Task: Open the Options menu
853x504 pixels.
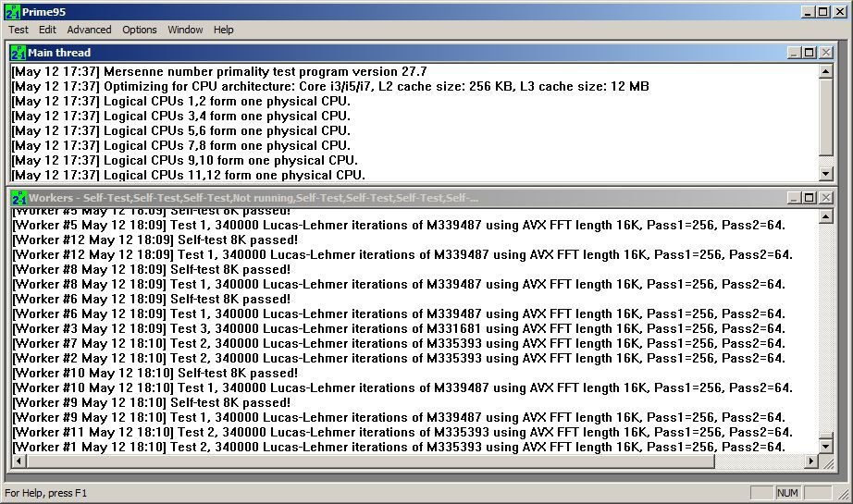Action: click(140, 30)
